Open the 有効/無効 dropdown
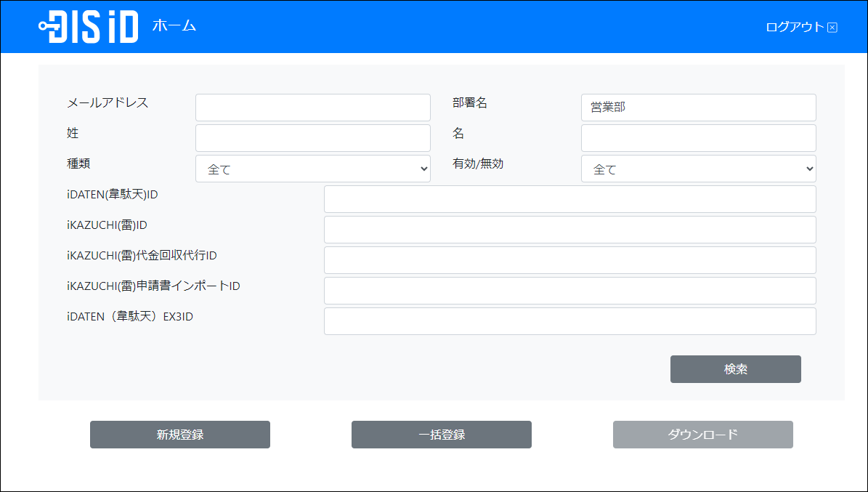 [x=699, y=169]
